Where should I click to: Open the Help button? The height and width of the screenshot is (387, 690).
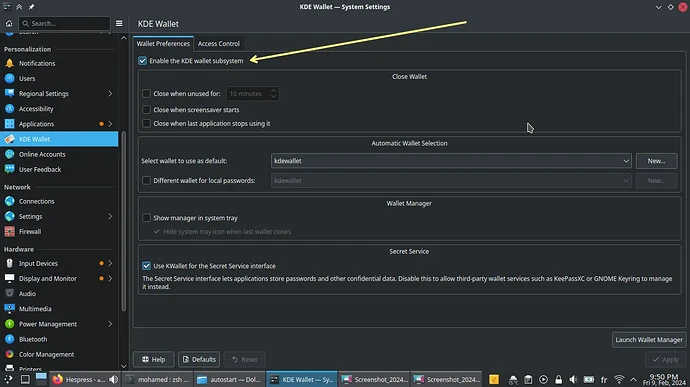coord(154,359)
